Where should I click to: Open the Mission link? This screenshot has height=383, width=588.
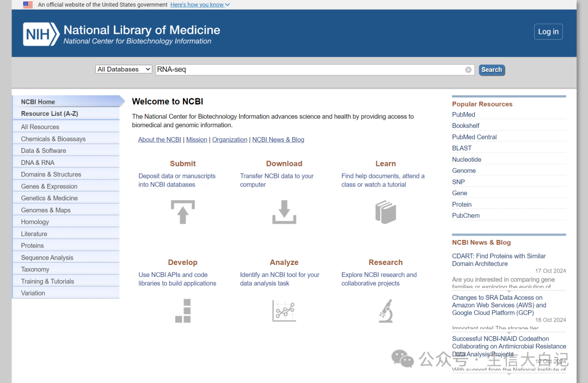(x=197, y=139)
